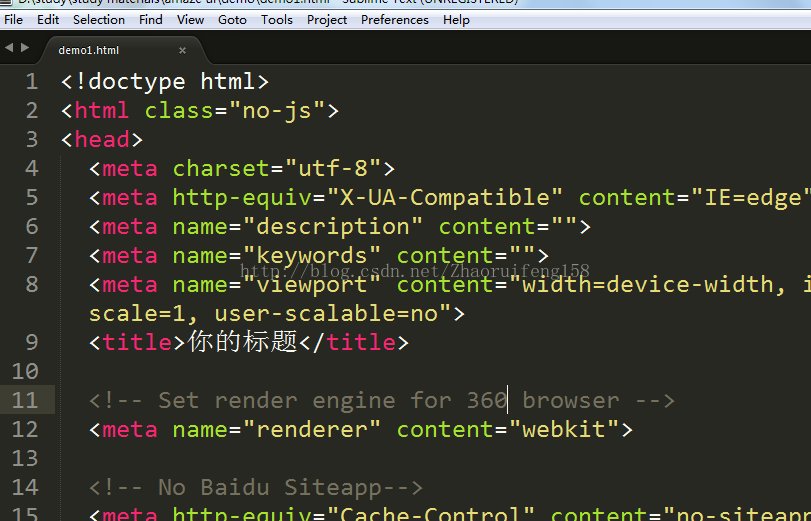Click the left tab-scroll arrow

8,48
